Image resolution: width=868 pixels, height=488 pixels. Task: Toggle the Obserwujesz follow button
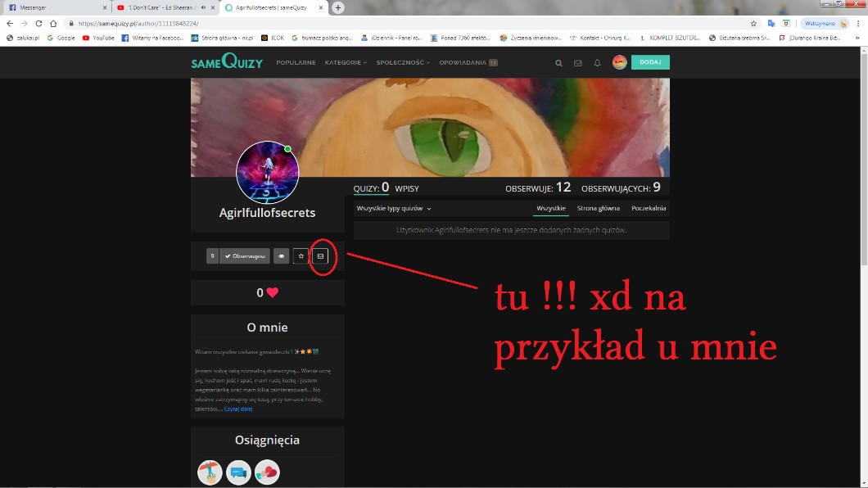click(x=245, y=256)
